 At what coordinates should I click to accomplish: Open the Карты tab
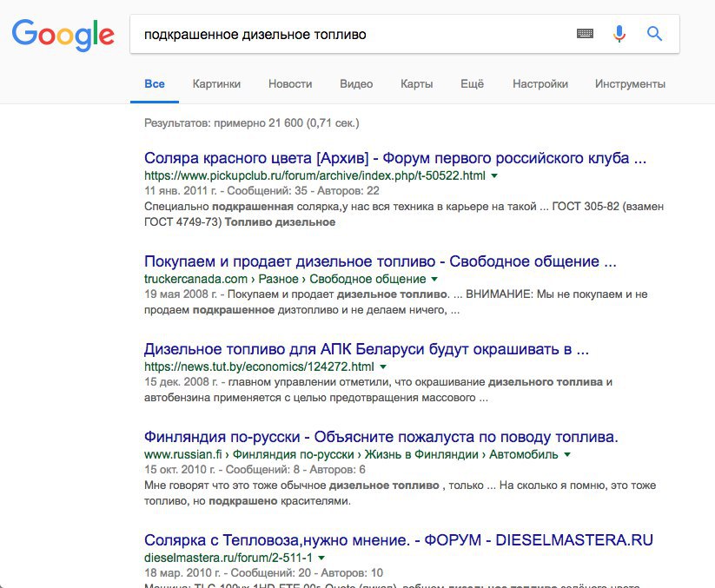pos(417,84)
